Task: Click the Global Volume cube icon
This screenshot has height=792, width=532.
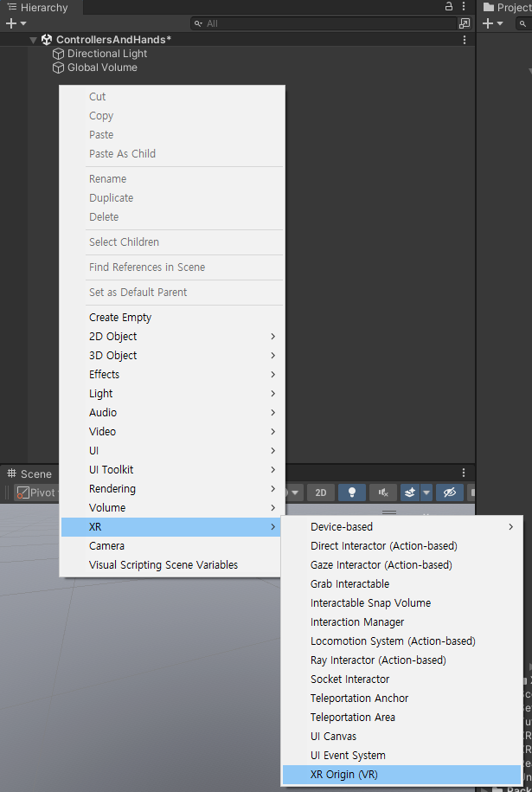Action: tap(59, 68)
